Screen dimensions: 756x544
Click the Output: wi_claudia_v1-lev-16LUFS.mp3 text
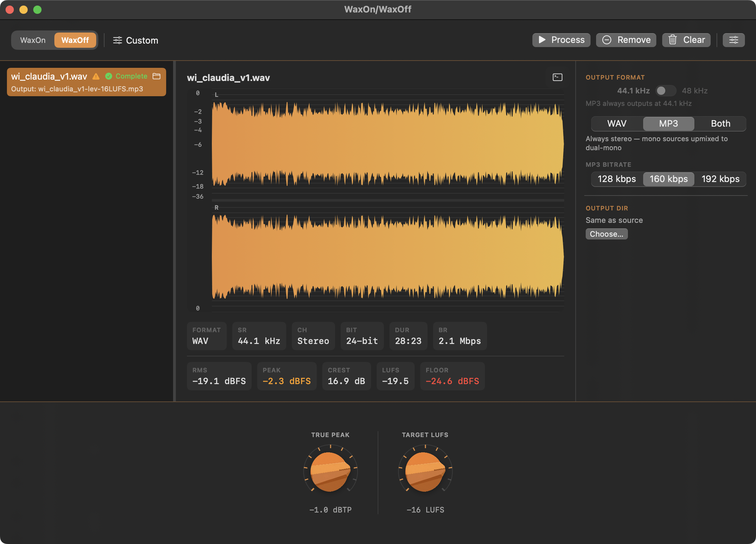[77, 89]
